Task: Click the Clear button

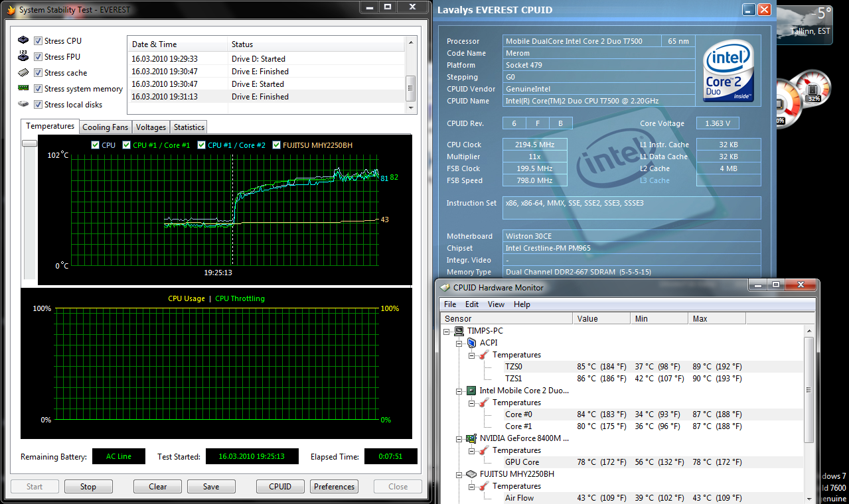Action: [158, 487]
